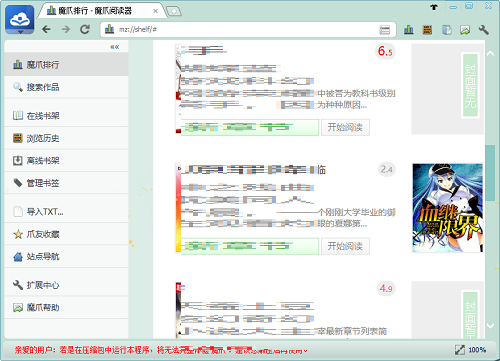Open rankings via toolbar bar-chart icon
The height and width of the screenshot is (361, 500).
tap(409, 30)
